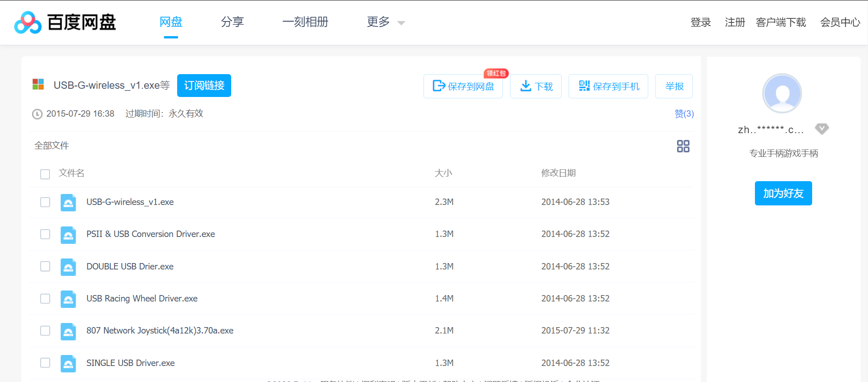Open the file USB Racing Wheel Driver.exe
868x382 pixels.
coord(142,298)
